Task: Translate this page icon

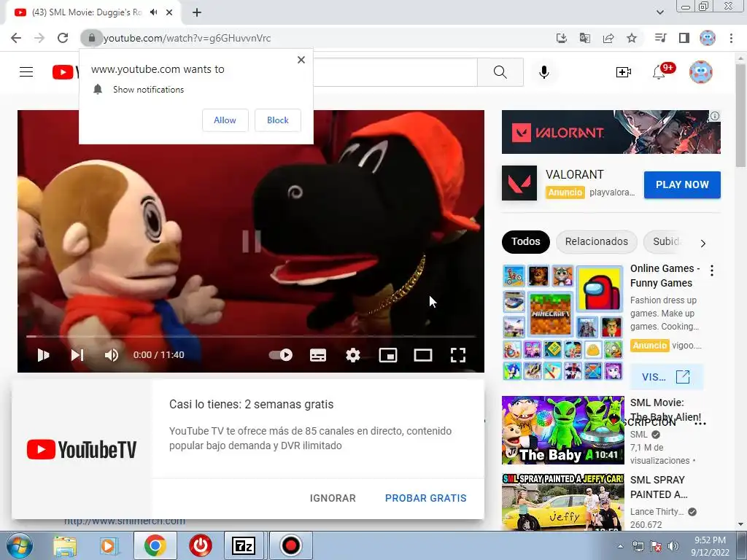Action: (x=585, y=38)
